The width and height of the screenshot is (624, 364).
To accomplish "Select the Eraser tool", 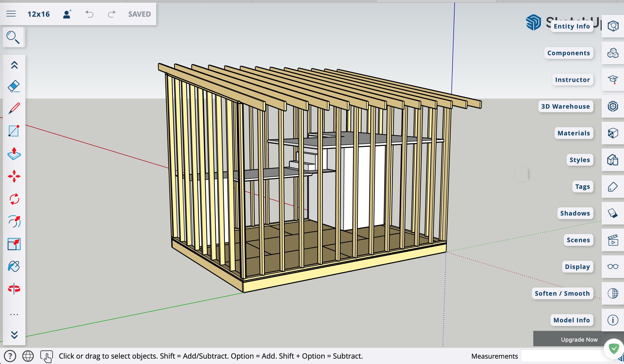I will (x=14, y=86).
